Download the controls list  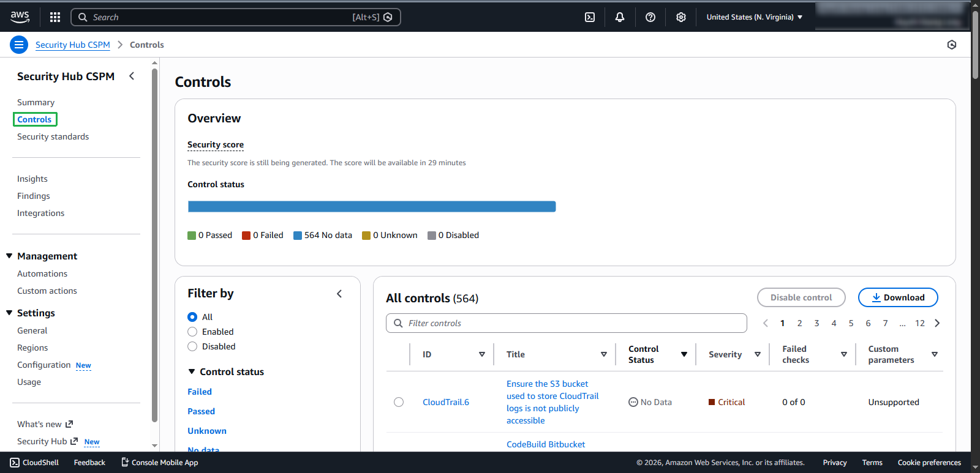(x=897, y=297)
